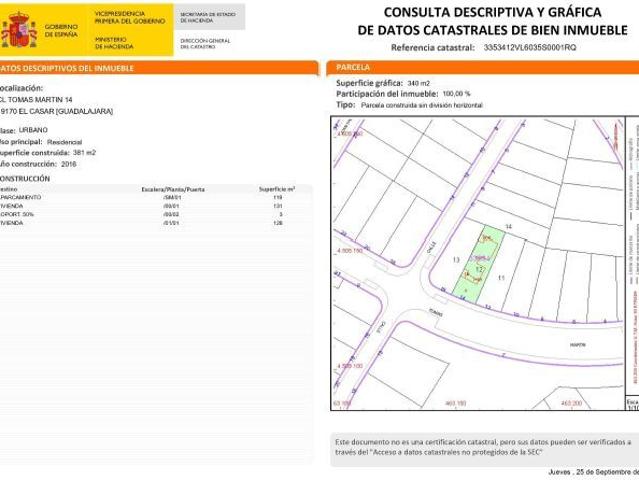
Task: Click the graphic surface value '340 m2'
Action: pos(419,84)
